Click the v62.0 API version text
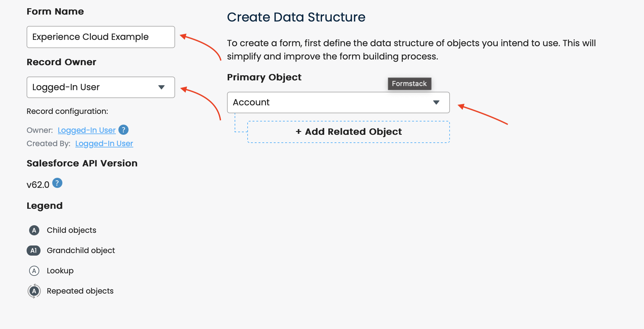Viewport: 644px width, 329px height. pyautogui.click(x=38, y=185)
